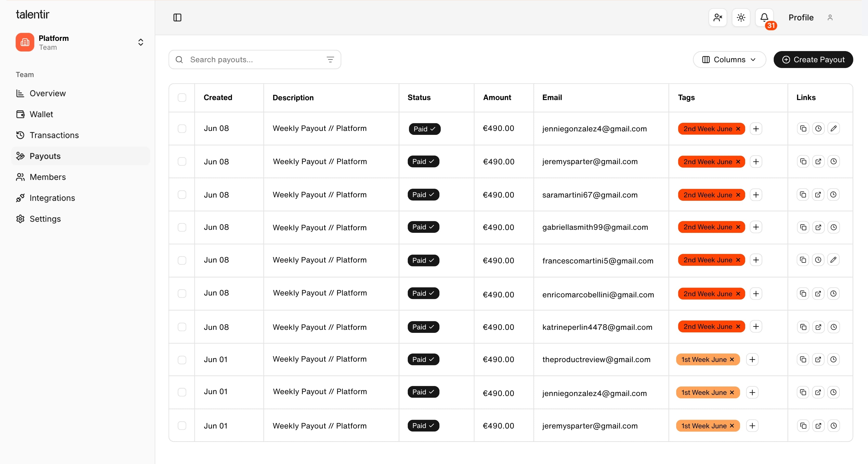
Task: Open Integrations in sidebar
Action: click(x=81, y=198)
